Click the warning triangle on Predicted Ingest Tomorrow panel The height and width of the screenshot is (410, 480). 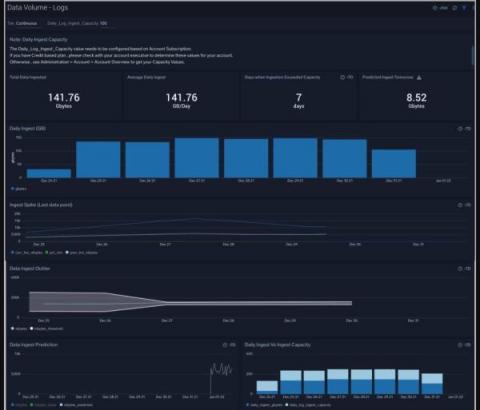[419, 77]
